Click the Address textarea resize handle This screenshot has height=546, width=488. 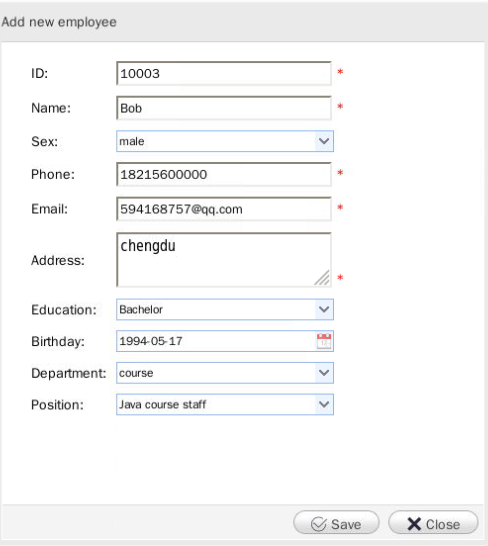coord(323,278)
